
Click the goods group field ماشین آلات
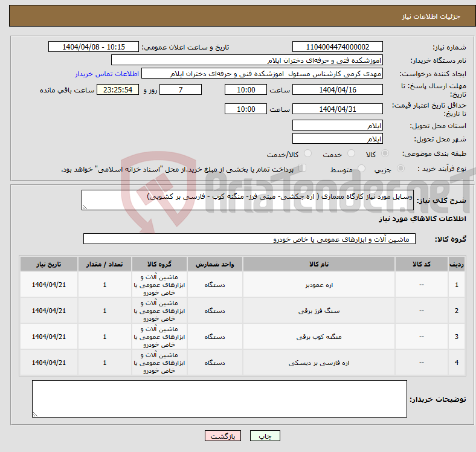coord(249,239)
